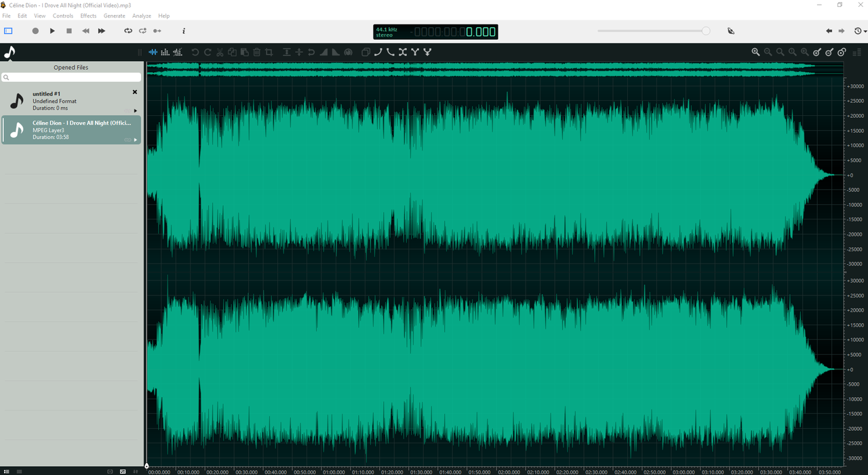The image size is (868, 475).
Task: Open the history clock dropdown
Action: coord(860,30)
